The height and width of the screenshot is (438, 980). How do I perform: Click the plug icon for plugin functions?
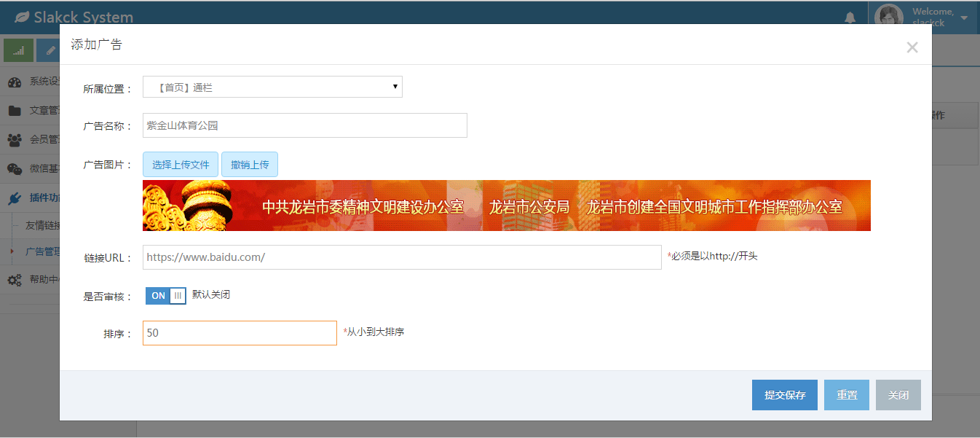click(x=15, y=198)
